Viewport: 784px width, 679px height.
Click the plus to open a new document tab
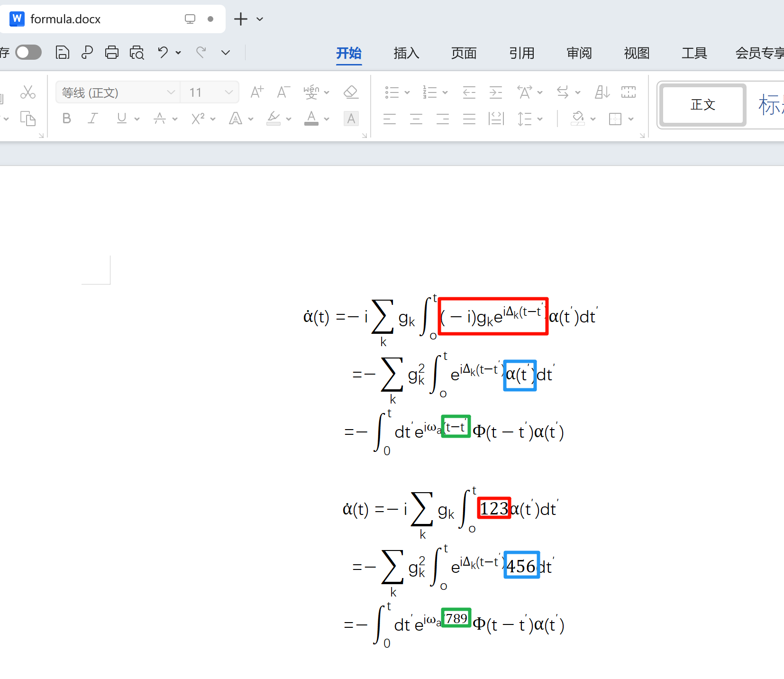click(241, 19)
